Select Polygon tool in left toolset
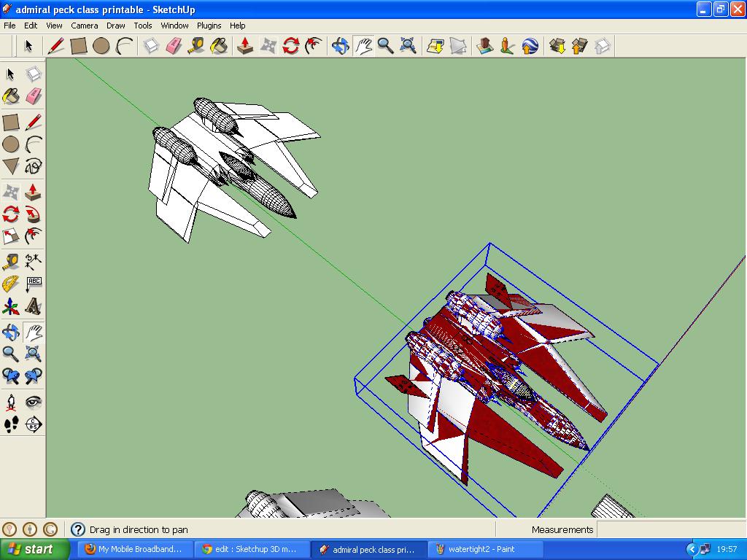Viewport: 747px width, 560px height. (11, 167)
